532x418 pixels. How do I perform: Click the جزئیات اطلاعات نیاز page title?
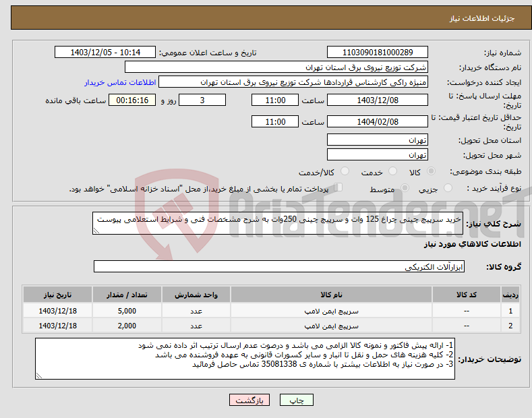[482, 18]
